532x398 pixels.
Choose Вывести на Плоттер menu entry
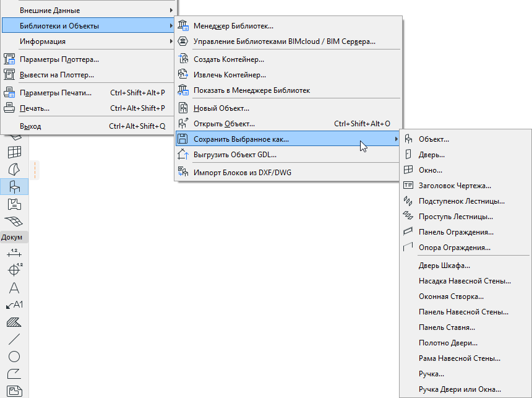click(88, 75)
